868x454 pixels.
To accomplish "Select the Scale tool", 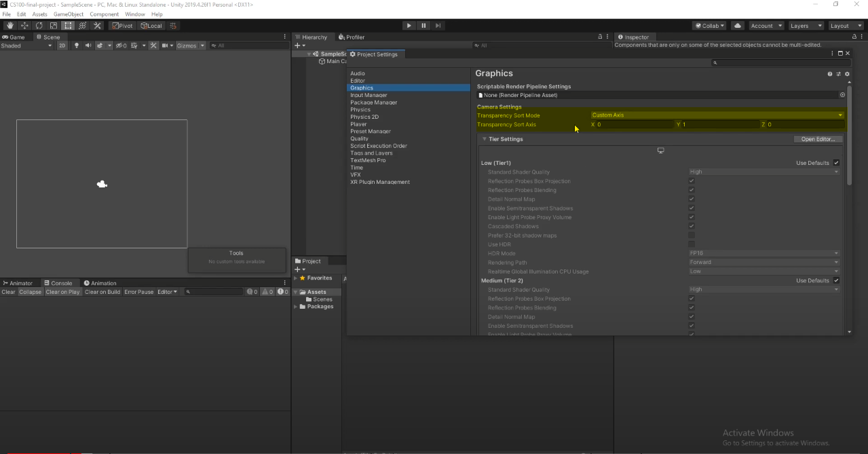I will [54, 26].
